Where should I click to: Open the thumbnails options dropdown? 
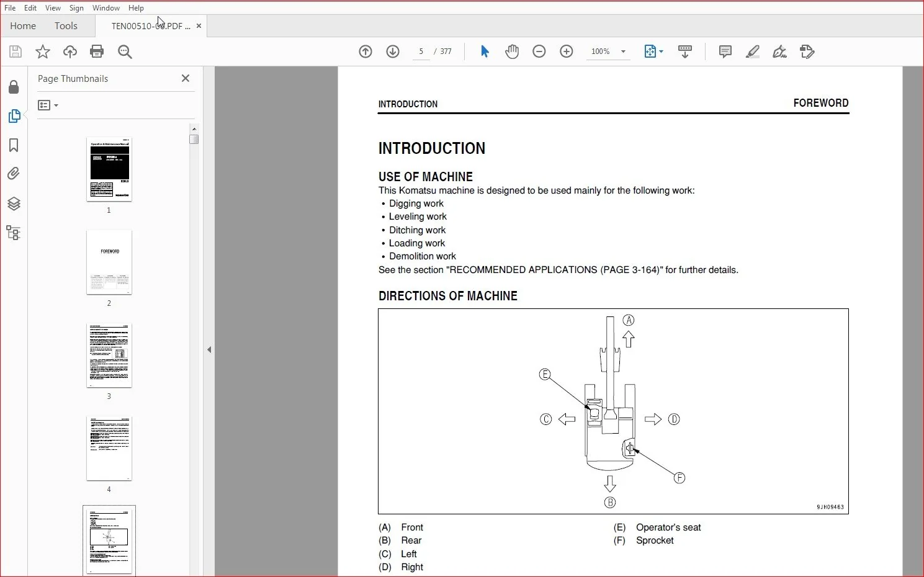pyautogui.click(x=48, y=105)
